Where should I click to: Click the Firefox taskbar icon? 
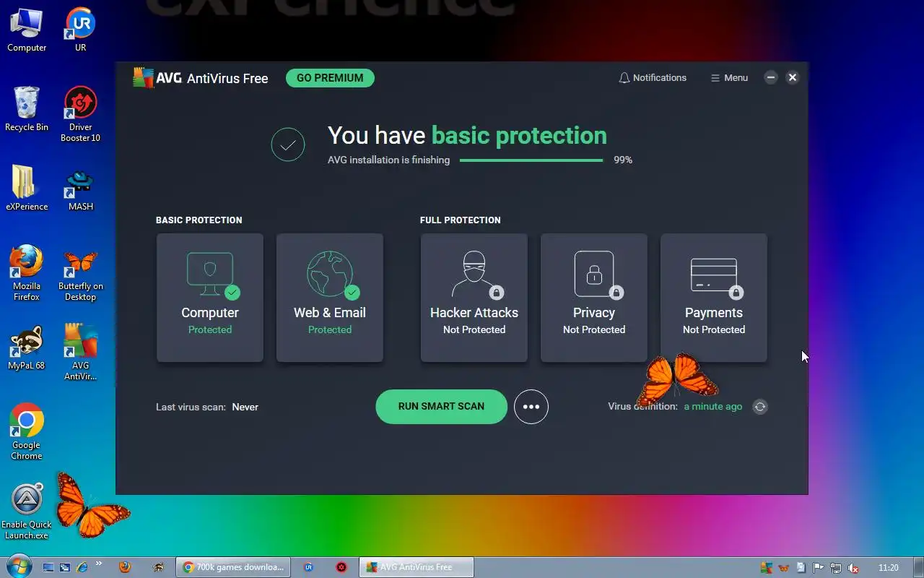point(125,568)
